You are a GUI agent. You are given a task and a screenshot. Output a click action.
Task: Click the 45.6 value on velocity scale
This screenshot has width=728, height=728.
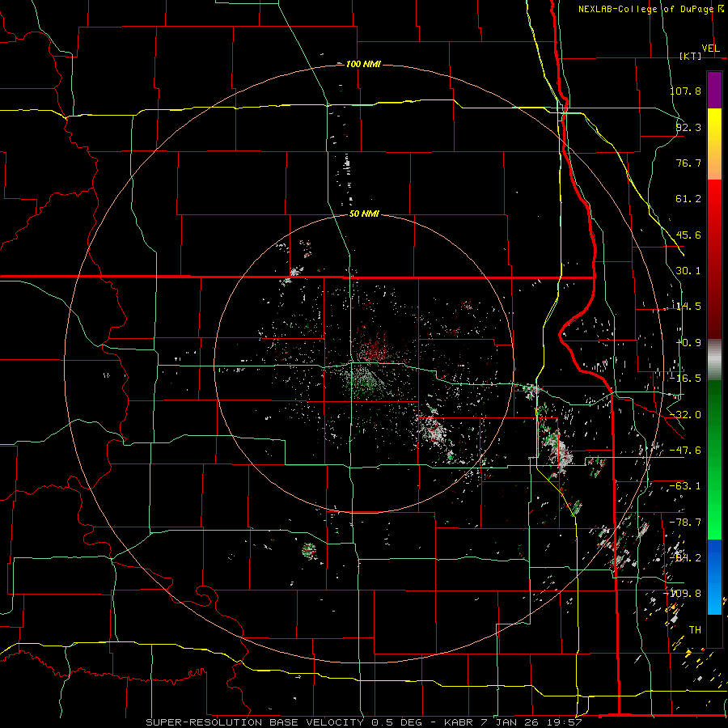(x=688, y=235)
